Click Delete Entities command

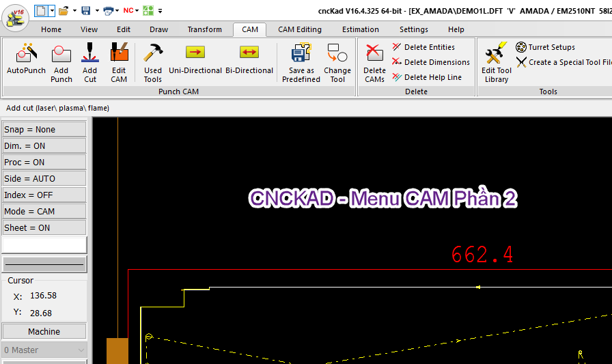(x=424, y=47)
